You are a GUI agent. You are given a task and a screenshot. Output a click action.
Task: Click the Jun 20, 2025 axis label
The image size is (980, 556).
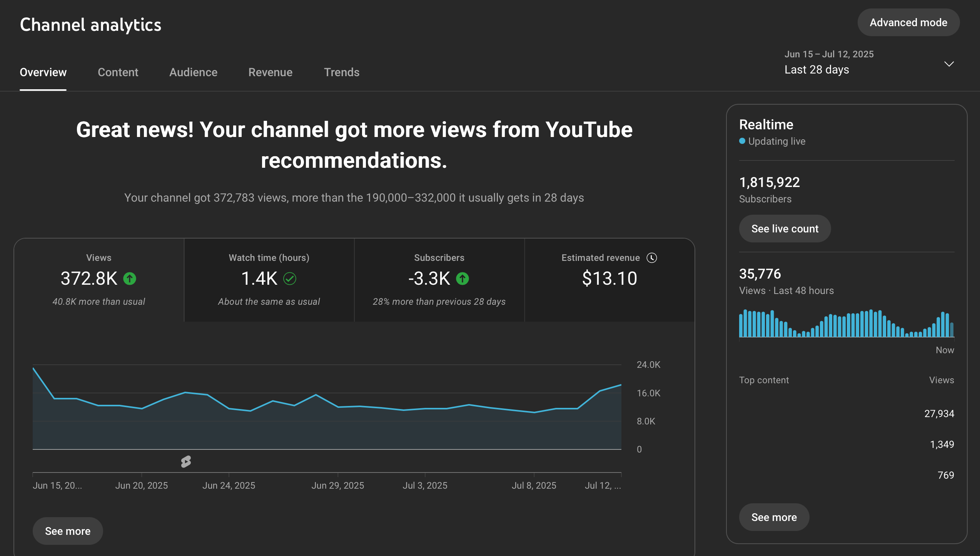(x=142, y=486)
